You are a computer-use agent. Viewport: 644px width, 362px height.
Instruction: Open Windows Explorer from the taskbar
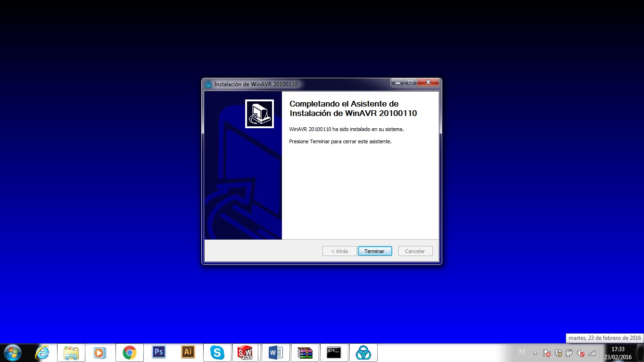coord(71,353)
